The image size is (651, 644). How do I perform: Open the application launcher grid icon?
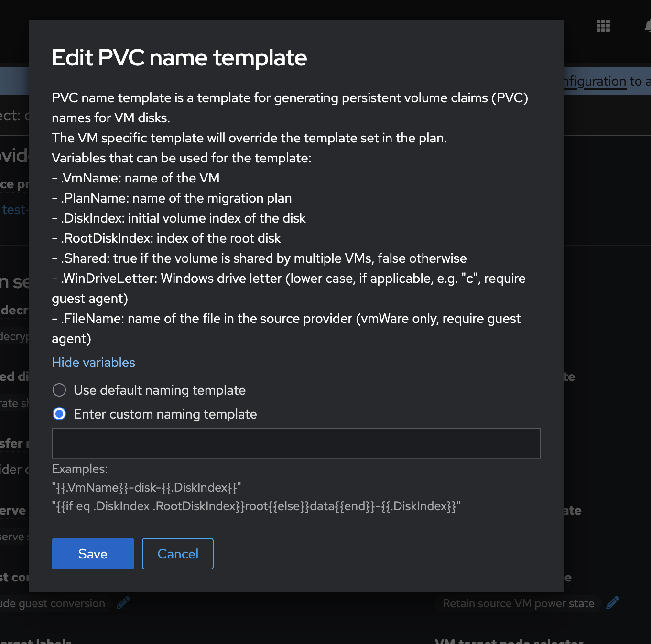click(603, 26)
